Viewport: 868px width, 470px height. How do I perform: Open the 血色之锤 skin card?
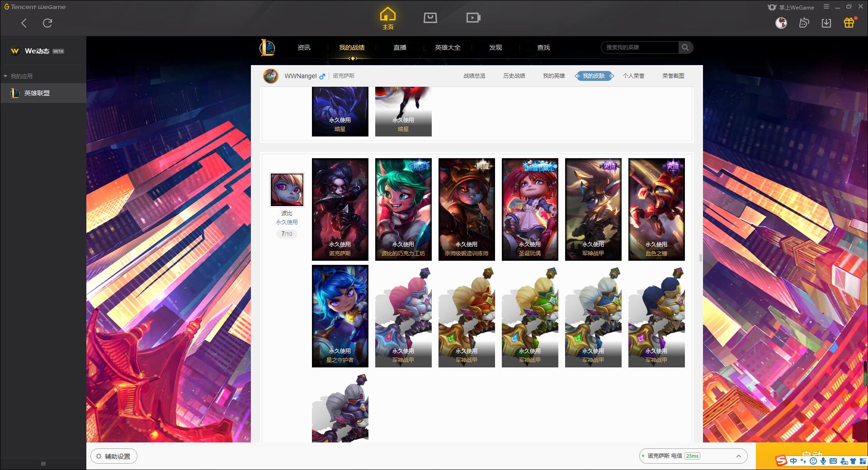pos(656,209)
